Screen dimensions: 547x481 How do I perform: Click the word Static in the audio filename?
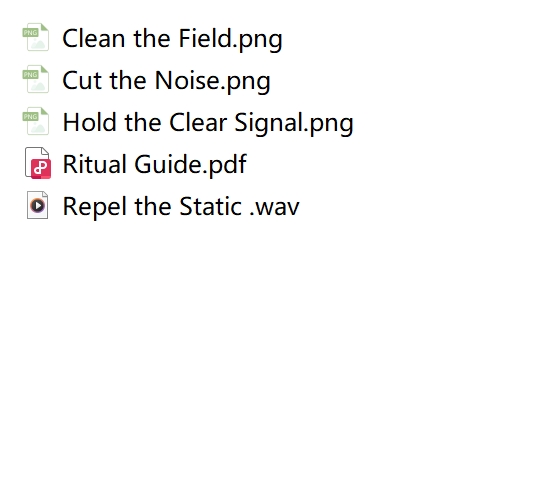coord(211,206)
